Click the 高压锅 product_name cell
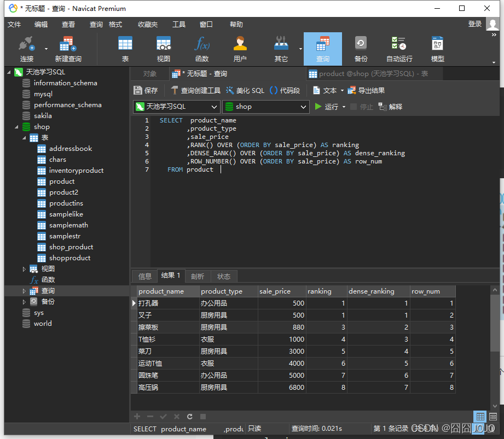Screen dimensions: 504x439 coord(168,388)
